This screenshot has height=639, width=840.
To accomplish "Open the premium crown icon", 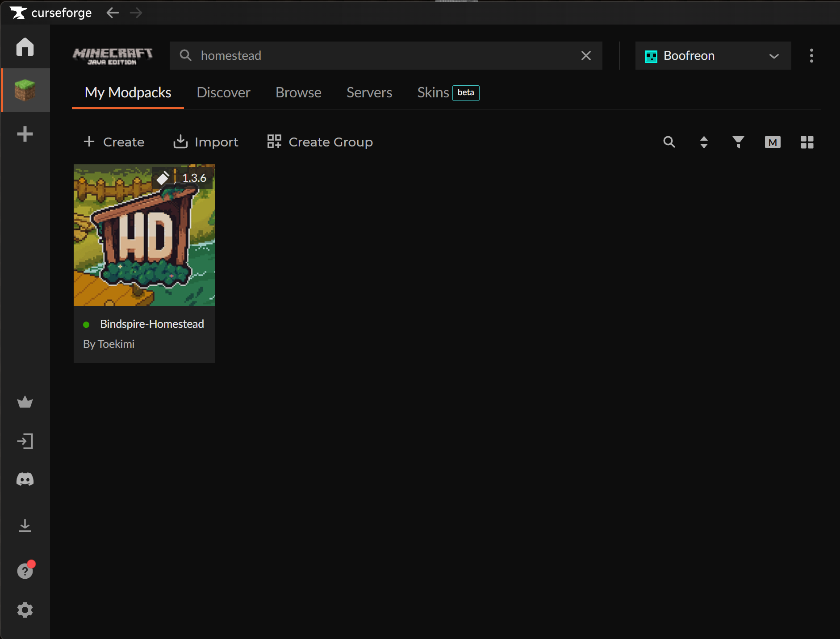I will (25, 402).
